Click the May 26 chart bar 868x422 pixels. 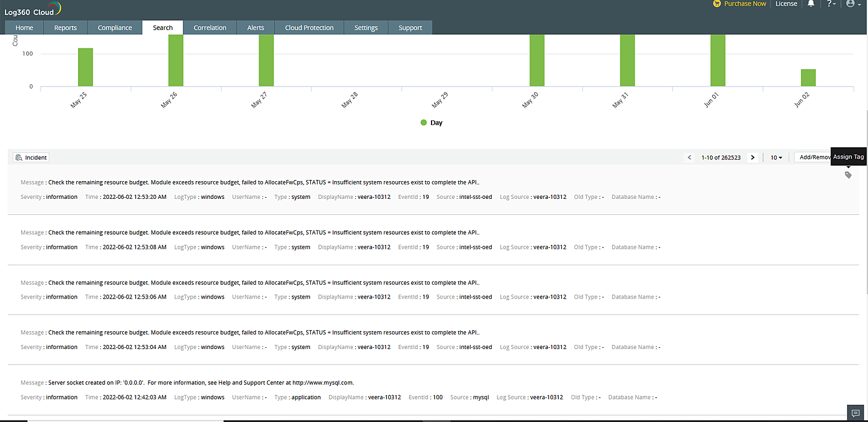click(x=176, y=60)
